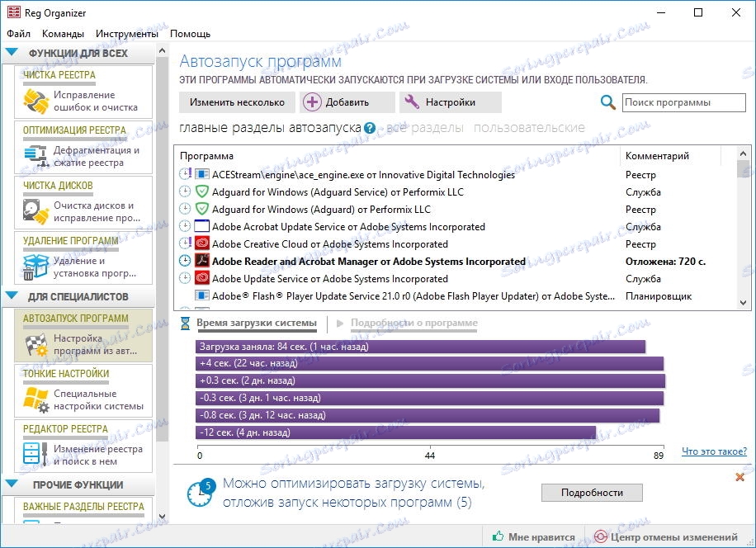This screenshot has height=548, width=756.
Task: Click 'Комментарий' column header
Action: 657,156
